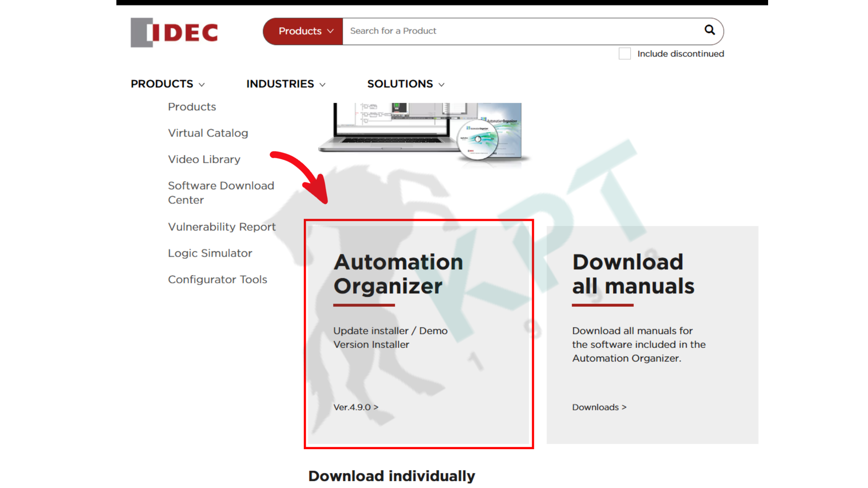Click the Downloads > link for manuals

coord(599,407)
